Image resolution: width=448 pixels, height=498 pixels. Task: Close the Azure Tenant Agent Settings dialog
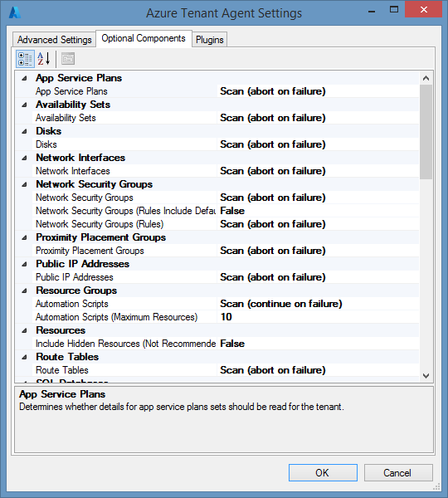pos(424,9)
